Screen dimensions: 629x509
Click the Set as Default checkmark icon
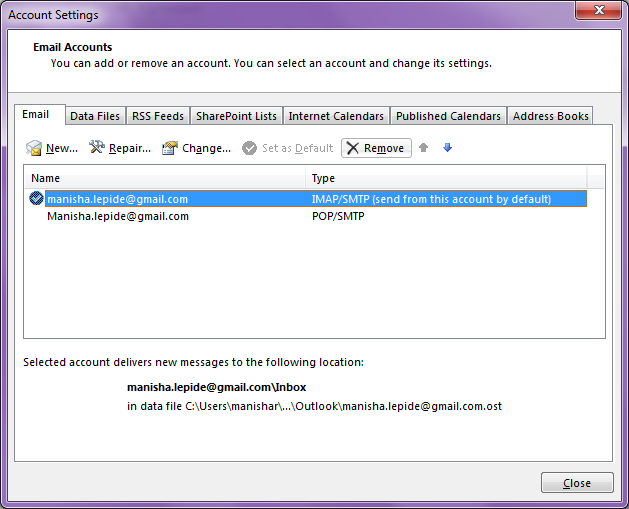click(249, 148)
